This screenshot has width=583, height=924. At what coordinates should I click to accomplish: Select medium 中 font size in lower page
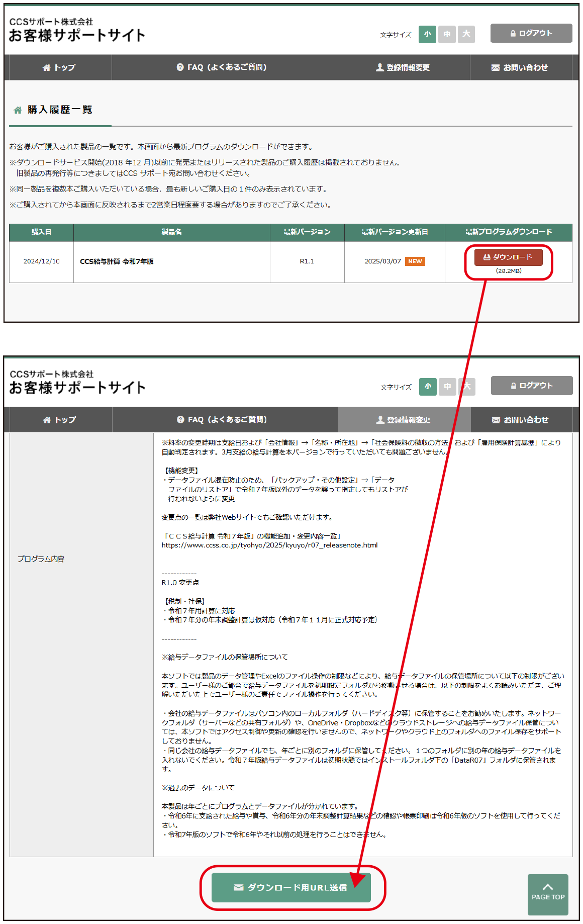[x=447, y=387]
